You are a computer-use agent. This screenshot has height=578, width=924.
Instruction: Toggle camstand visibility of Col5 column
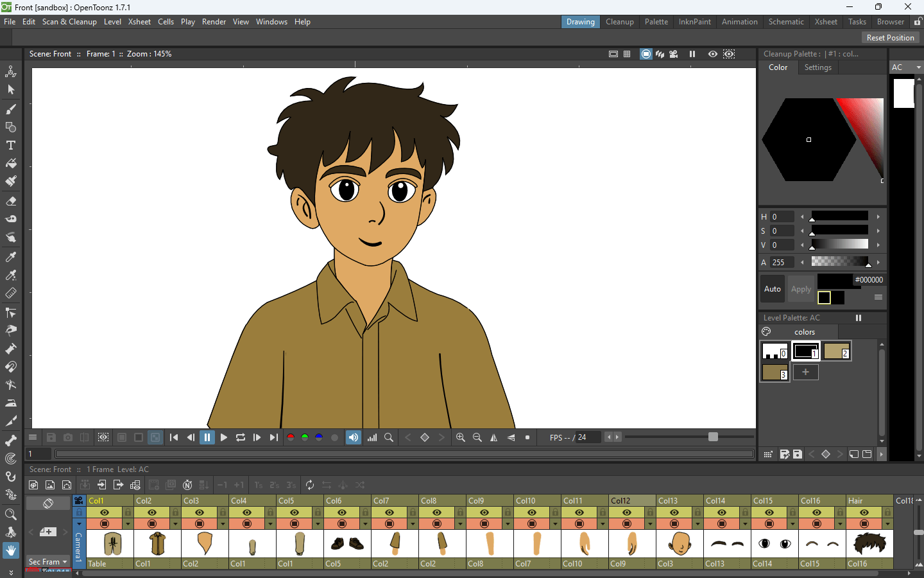tap(295, 524)
